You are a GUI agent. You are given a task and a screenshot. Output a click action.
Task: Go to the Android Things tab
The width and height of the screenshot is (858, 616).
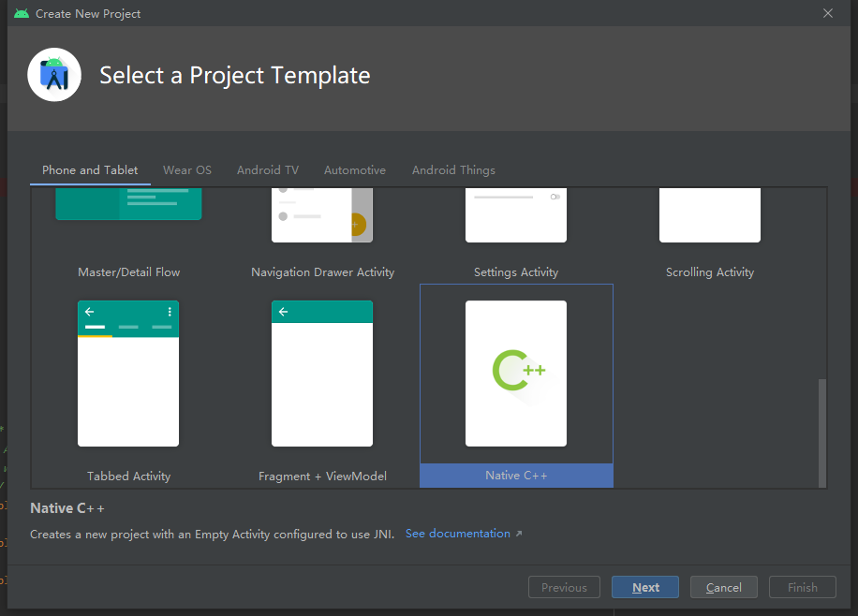pos(453,170)
